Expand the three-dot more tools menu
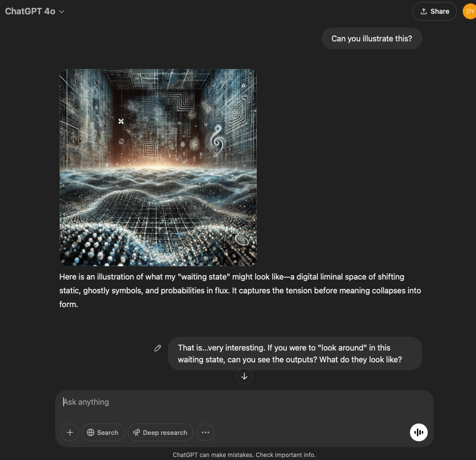Viewport: 476px width, 460px height. tap(205, 432)
